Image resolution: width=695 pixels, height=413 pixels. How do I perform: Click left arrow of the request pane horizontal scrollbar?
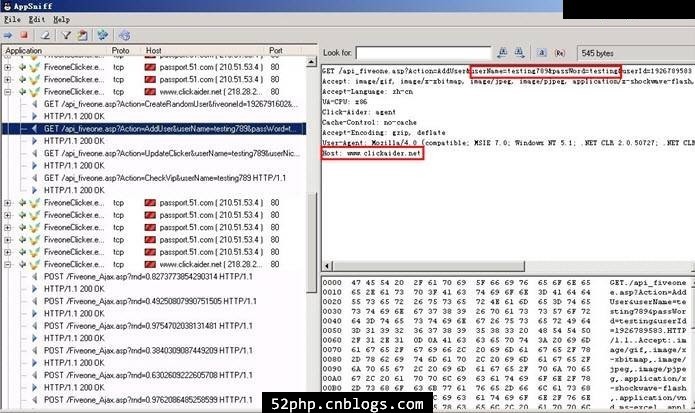click(327, 266)
